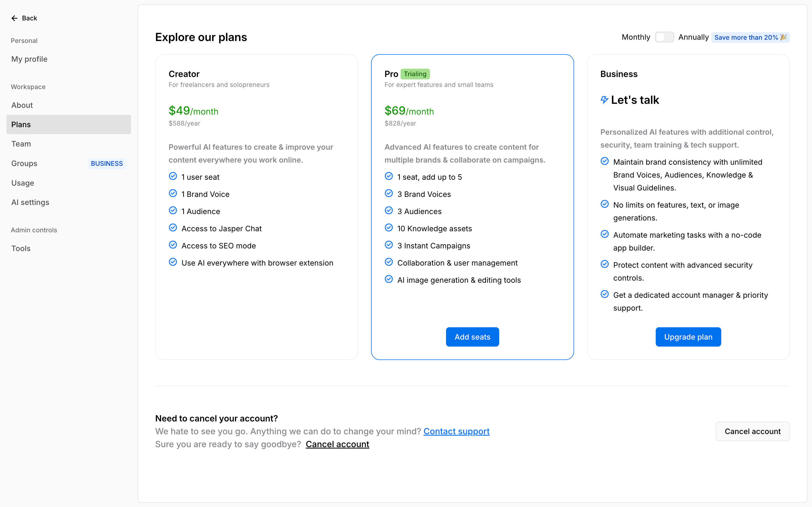Click the Upgrade plan button
The width and height of the screenshot is (812, 507).
click(688, 337)
